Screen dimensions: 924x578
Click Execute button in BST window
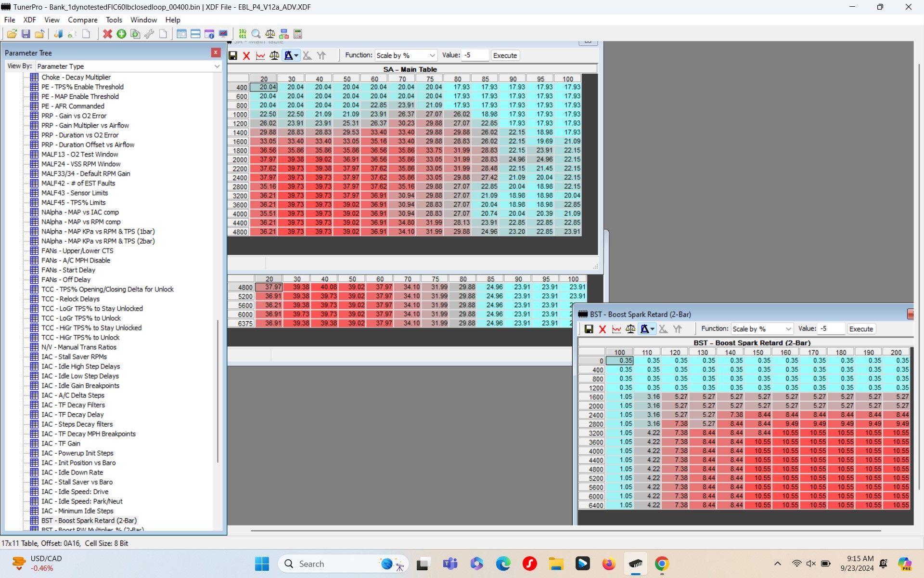[x=860, y=329]
